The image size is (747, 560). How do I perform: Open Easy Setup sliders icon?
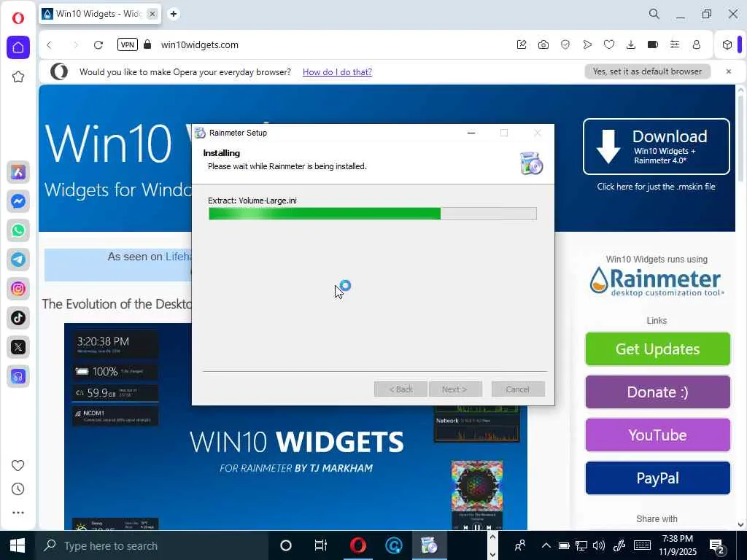[675, 44]
